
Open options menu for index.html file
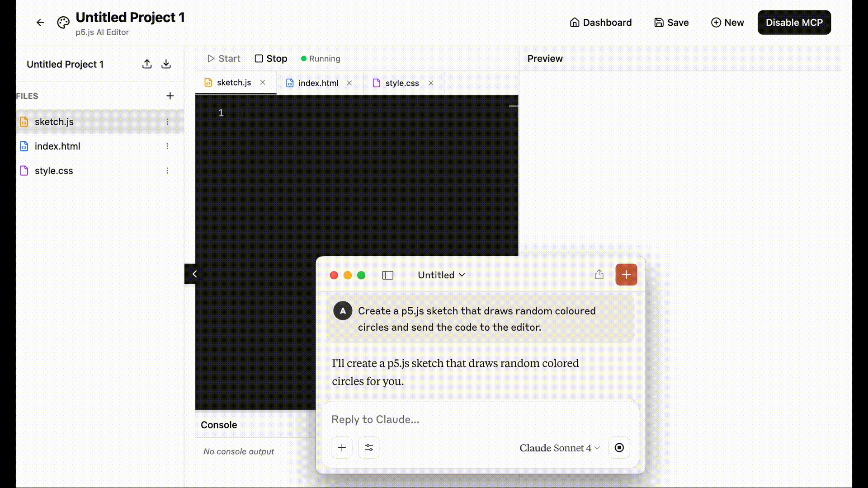click(167, 146)
